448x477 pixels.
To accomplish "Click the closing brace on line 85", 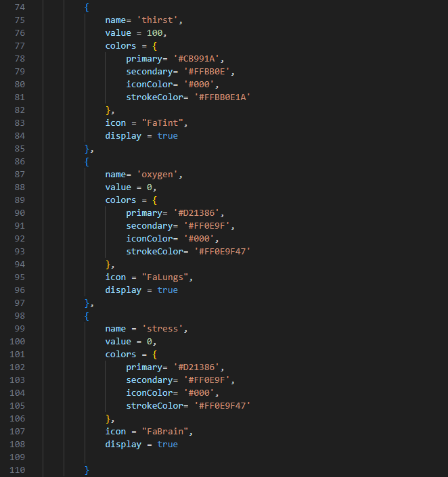I will (x=87, y=149).
